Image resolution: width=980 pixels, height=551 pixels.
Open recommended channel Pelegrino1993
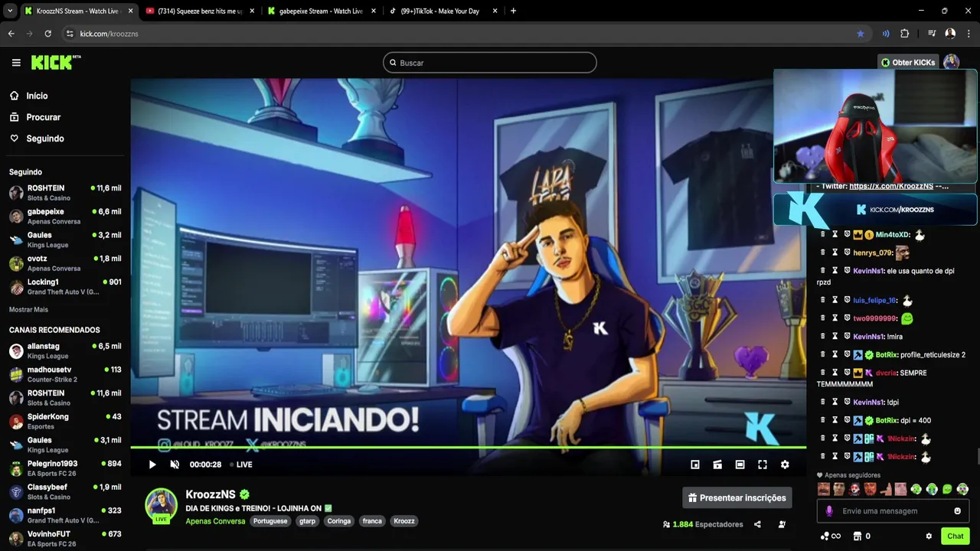coord(65,468)
